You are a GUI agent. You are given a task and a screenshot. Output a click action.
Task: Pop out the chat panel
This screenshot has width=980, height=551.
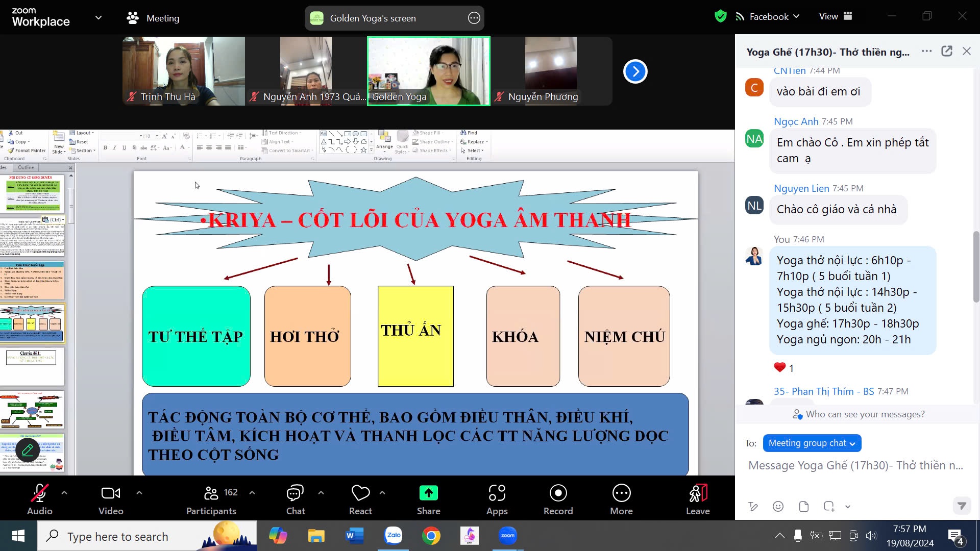pyautogui.click(x=947, y=51)
